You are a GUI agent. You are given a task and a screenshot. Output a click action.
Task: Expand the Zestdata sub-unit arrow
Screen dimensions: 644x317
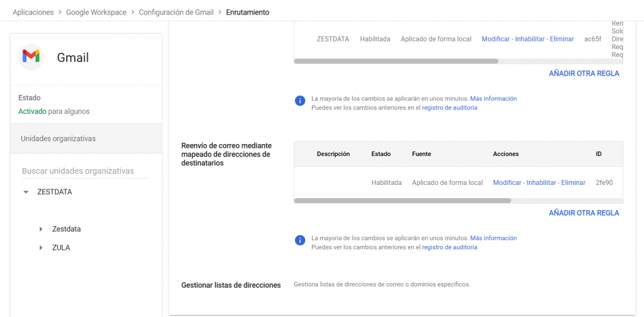pyautogui.click(x=41, y=229)
